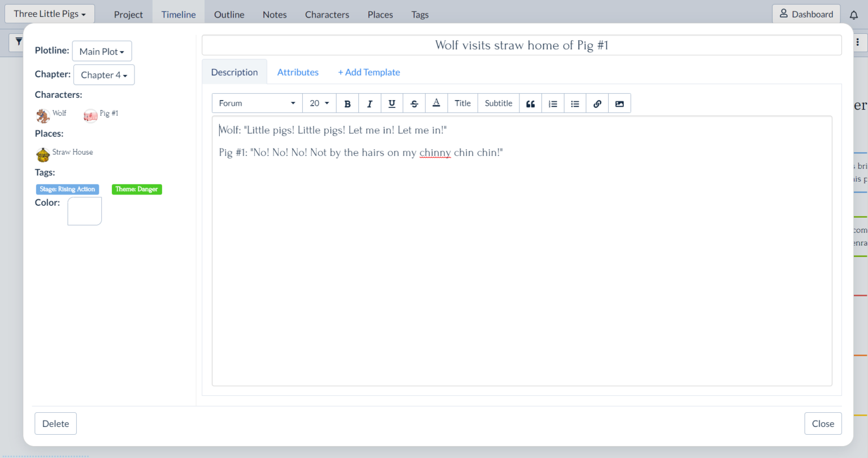Toggle bold formatting in editor toolbar
The height and width of the screenshot is (458, 868).
[x=348, y=103]
